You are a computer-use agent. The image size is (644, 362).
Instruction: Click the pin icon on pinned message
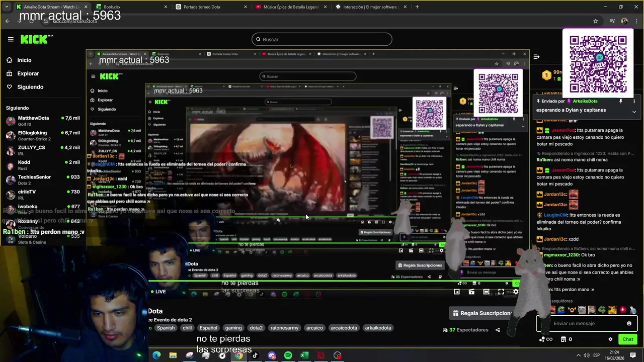point(620,101)
